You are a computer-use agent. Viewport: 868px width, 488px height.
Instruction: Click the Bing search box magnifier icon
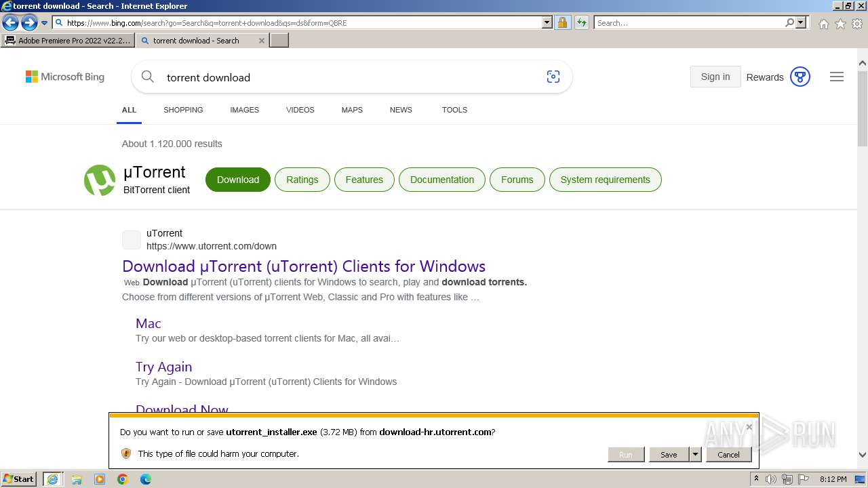(148, 77)
